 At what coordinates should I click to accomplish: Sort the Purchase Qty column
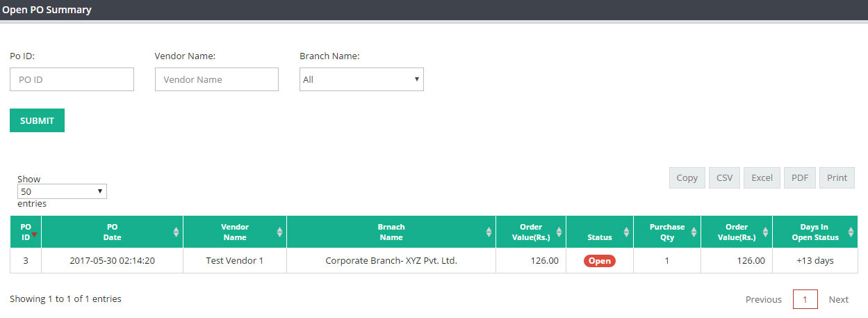click(694, 232)
